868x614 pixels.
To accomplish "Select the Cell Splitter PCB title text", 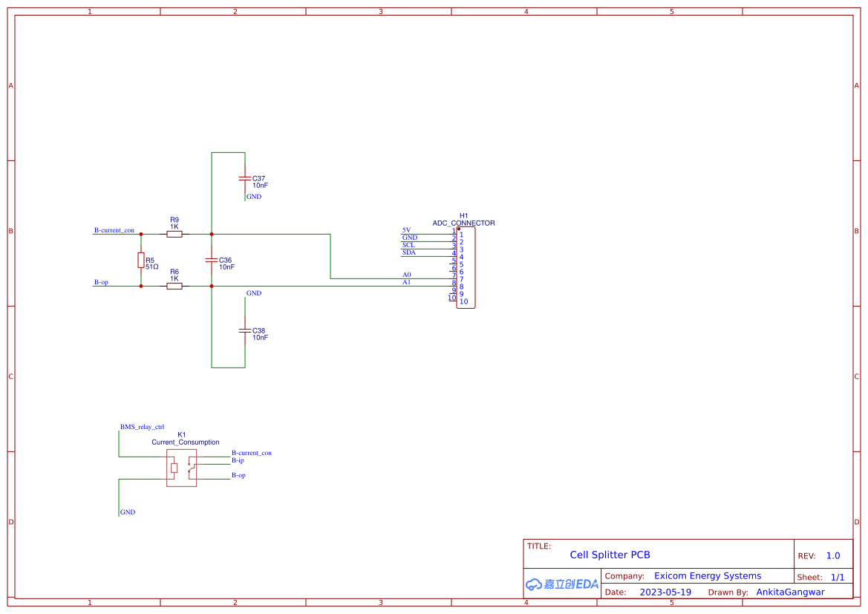I will click(x=610, y=555).
